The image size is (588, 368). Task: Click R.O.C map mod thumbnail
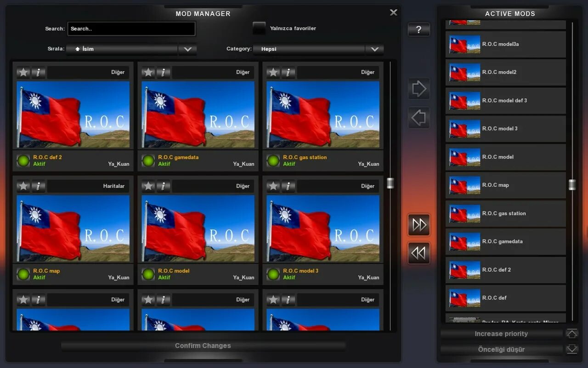(73, 229)
